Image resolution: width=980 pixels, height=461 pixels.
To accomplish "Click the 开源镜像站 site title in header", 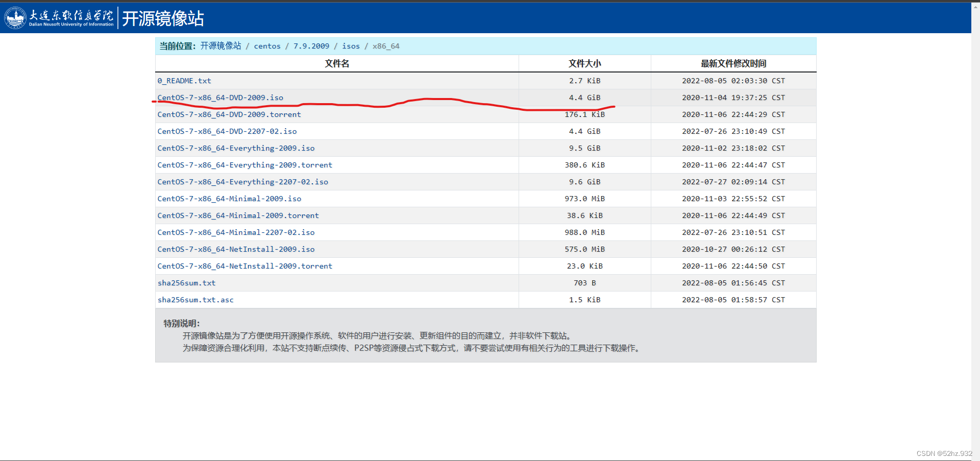I will (163, 18).
